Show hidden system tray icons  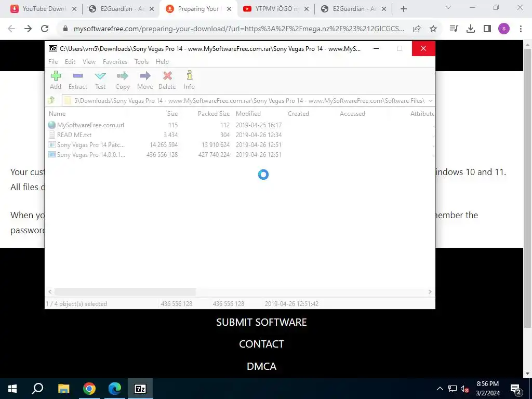(440, 389)
